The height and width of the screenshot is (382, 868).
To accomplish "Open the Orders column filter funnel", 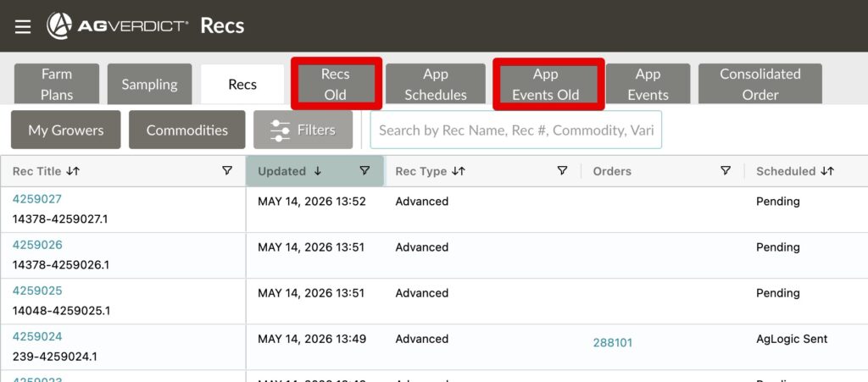I will click(726, 171).
